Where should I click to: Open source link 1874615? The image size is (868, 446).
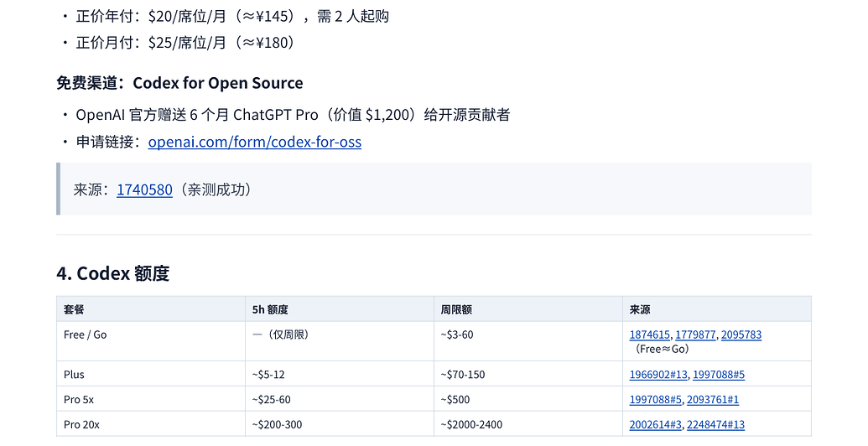click(x=649, y=334)
